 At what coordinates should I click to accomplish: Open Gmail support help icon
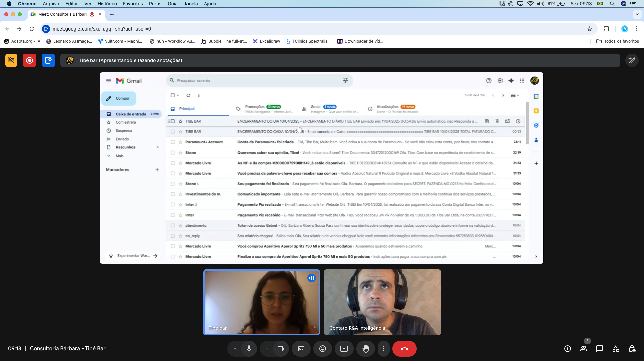click(x=489, y=81)
